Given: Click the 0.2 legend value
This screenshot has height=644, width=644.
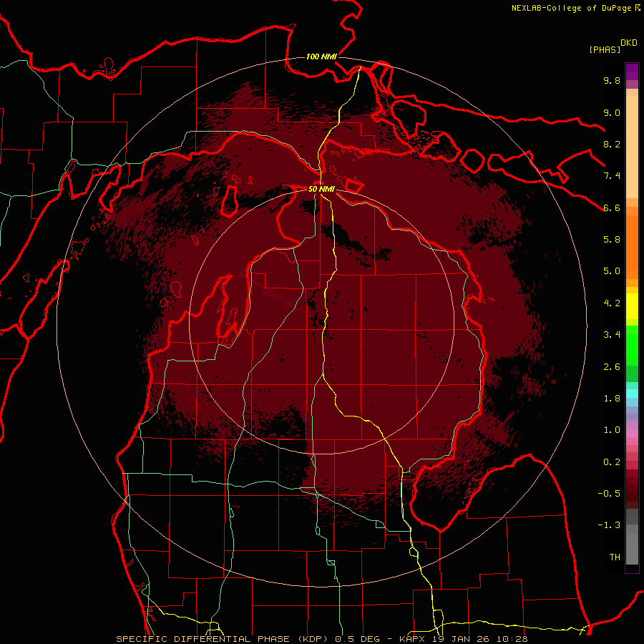Looking at the screenshot, I should (x=612, y=462).
